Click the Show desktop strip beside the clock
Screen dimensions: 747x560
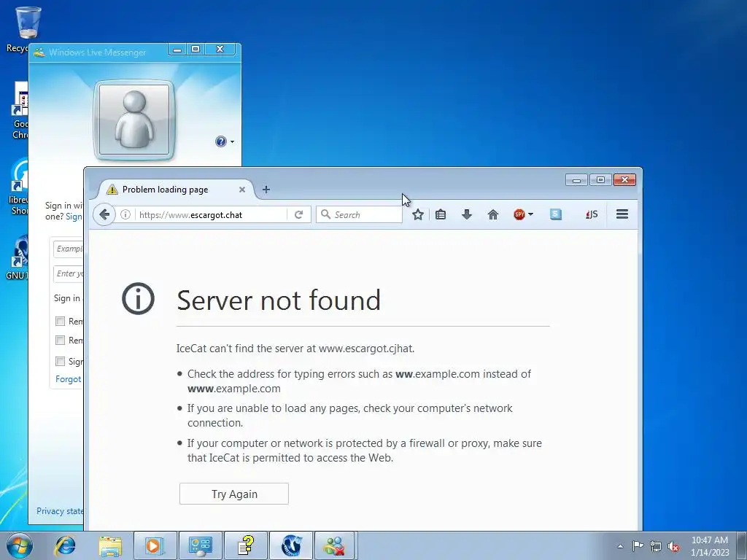[x=742, y=546]
